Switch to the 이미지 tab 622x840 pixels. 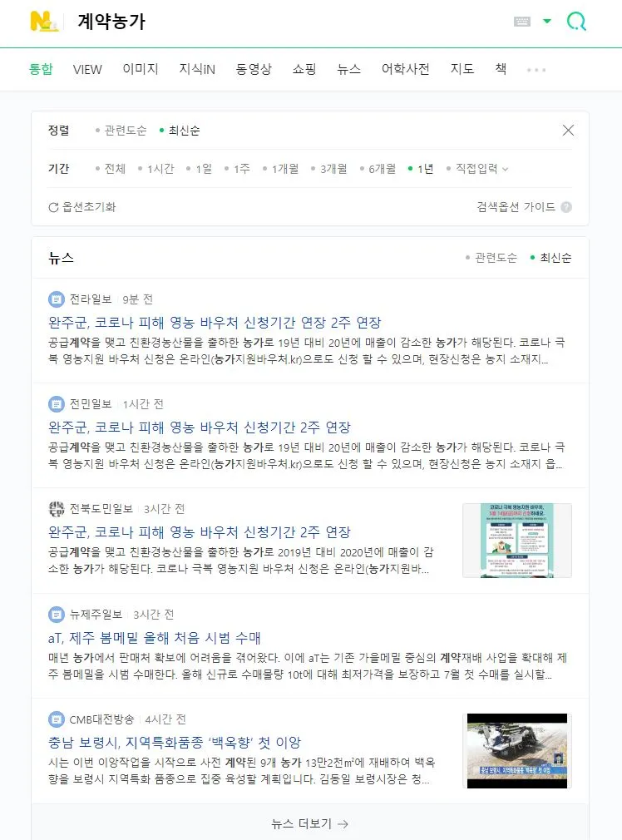point(141,69)
